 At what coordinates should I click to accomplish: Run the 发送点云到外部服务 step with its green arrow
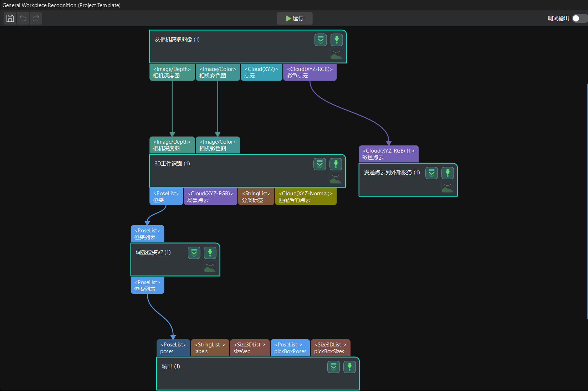[x=448, y=173]
